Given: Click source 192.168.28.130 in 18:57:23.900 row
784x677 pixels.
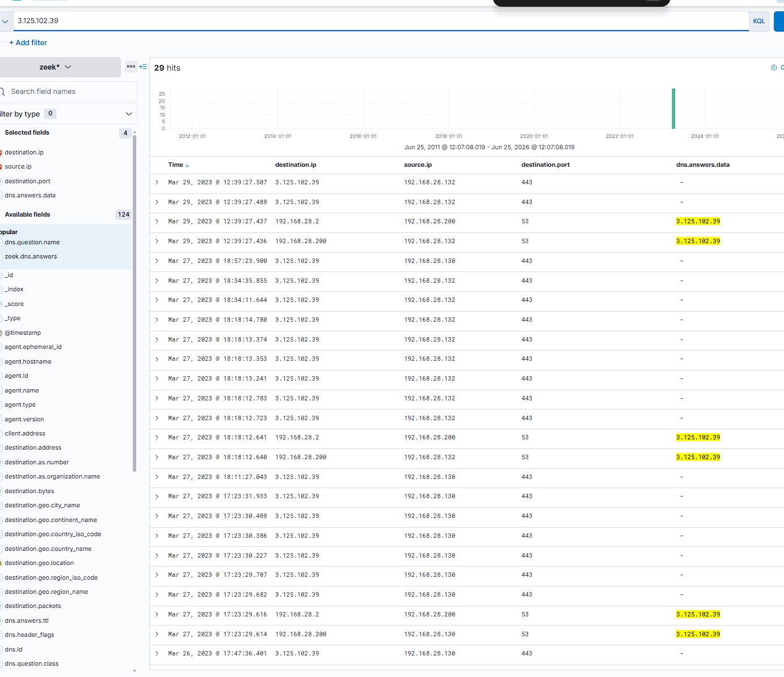Looking at the screenshot, I should (x=430, y=261).
